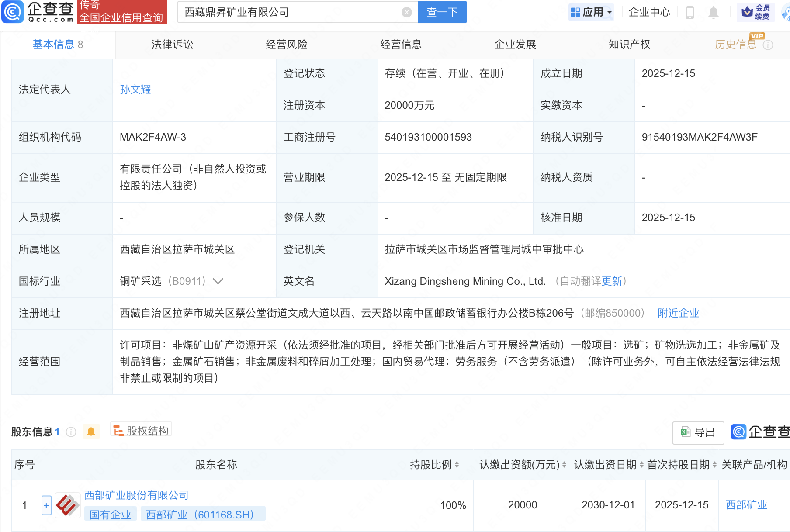
Task: Click the Qcc logo icon in the header
Action: tap(13, 12)
